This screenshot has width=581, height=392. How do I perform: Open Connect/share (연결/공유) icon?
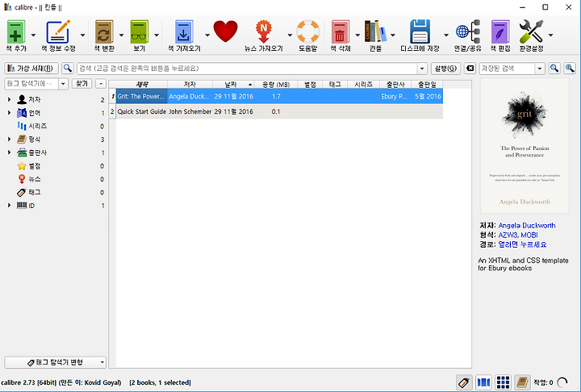click(467, 32)
